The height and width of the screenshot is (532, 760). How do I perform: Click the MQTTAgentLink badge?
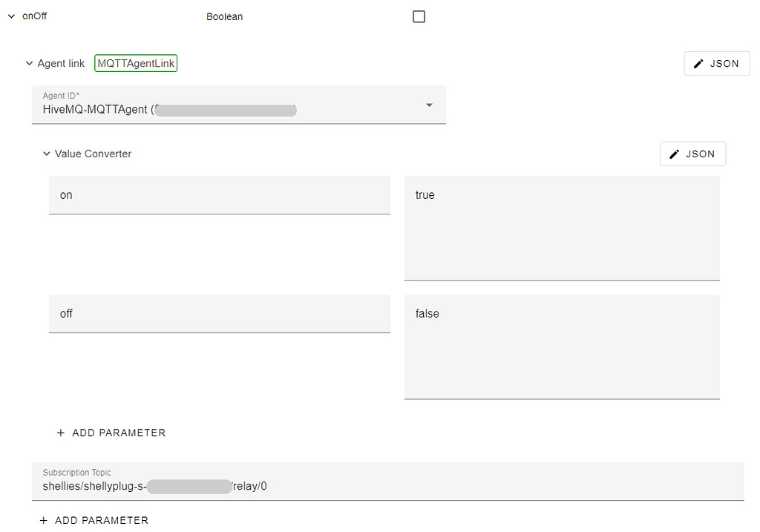point(136,63)
